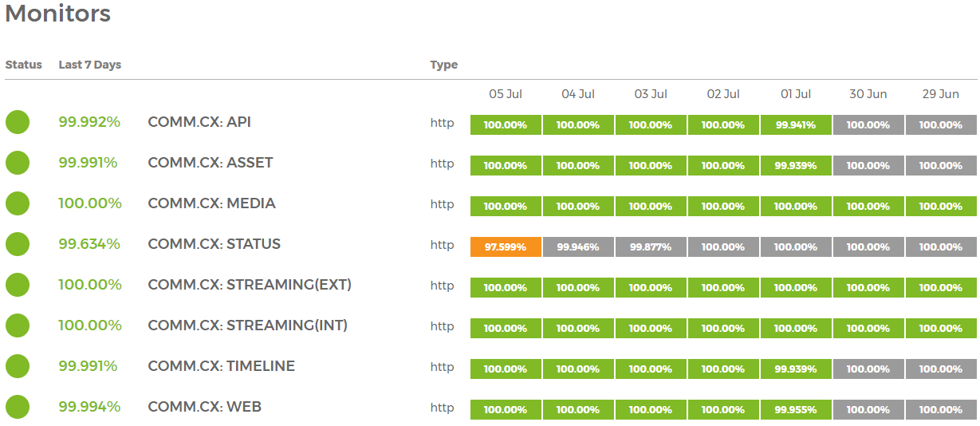Click the Status column header

pos(24,65)
